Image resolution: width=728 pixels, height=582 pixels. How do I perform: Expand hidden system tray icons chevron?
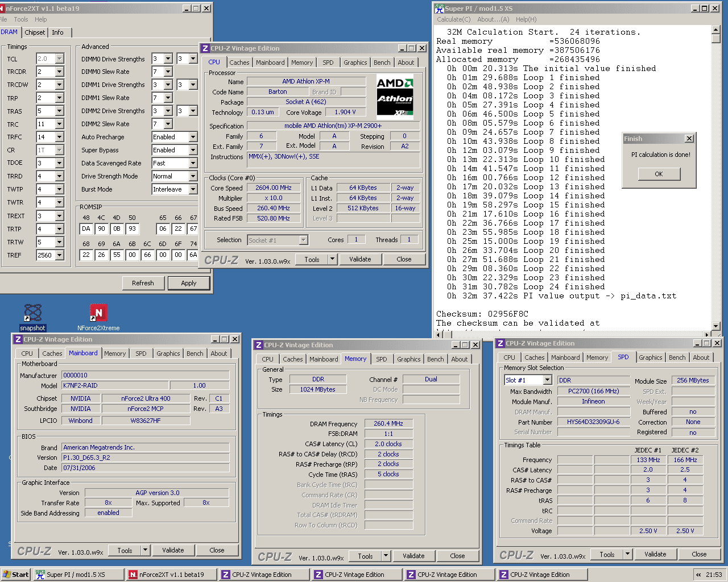pyautogui.click(x=698, y=575)
